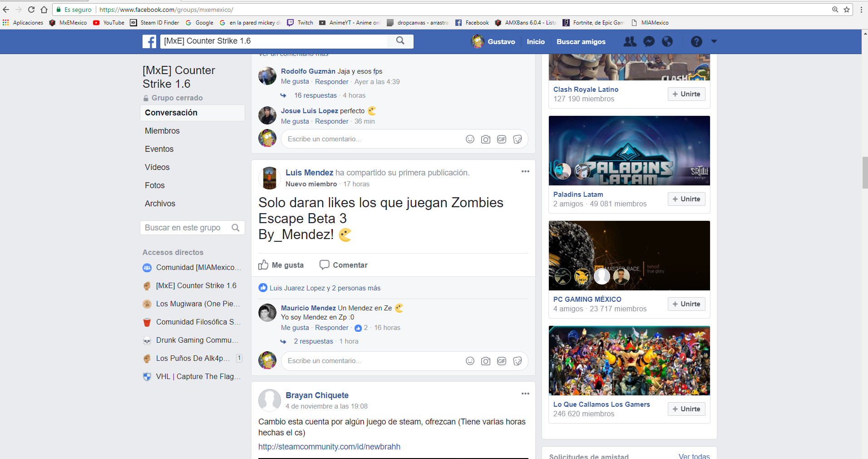This screenshot has width=868, height=459.
Task: Click the search magnifier in Facebook header
Action: [x=400, y=41]
